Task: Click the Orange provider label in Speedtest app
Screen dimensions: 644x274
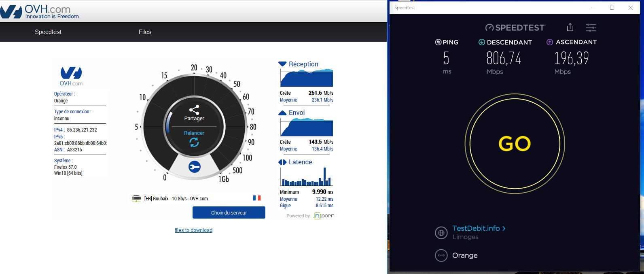Action: (x=465, y=255)
